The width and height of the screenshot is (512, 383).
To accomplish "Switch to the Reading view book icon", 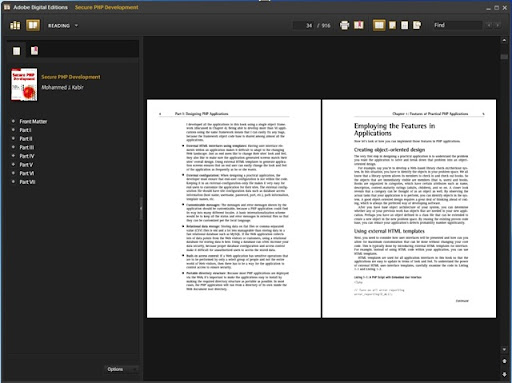I will (33, 25).
